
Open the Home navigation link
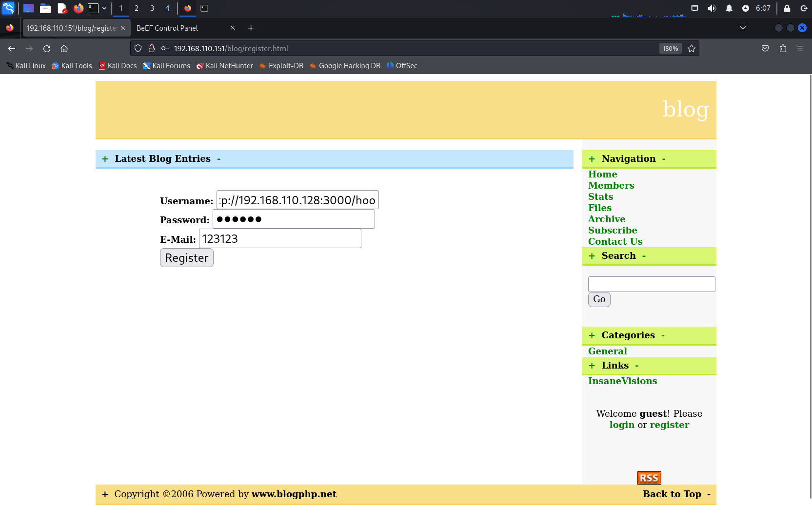[x=602, y=174]
